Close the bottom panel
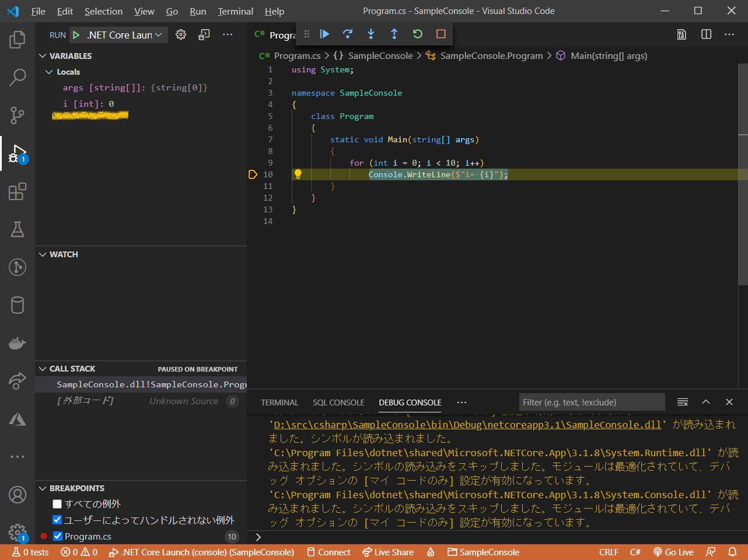The height and width of the screenshot is (560, 748). coord(729,402)
